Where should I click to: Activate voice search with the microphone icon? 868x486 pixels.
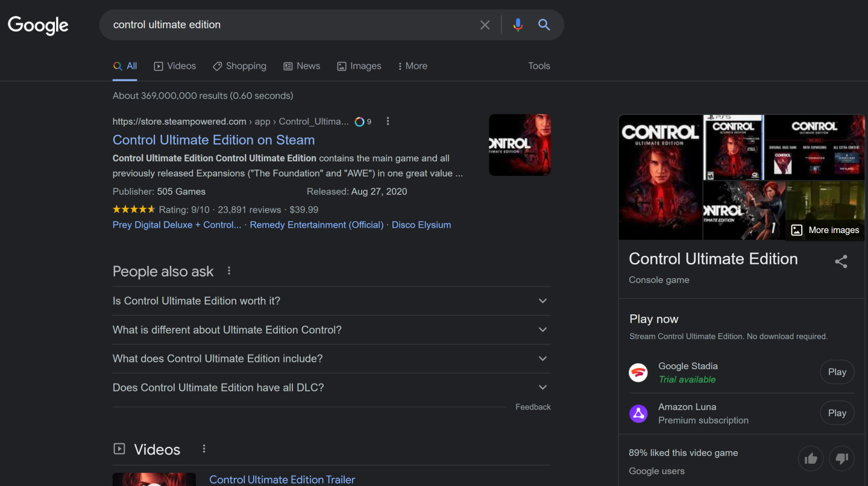(518, 25)
